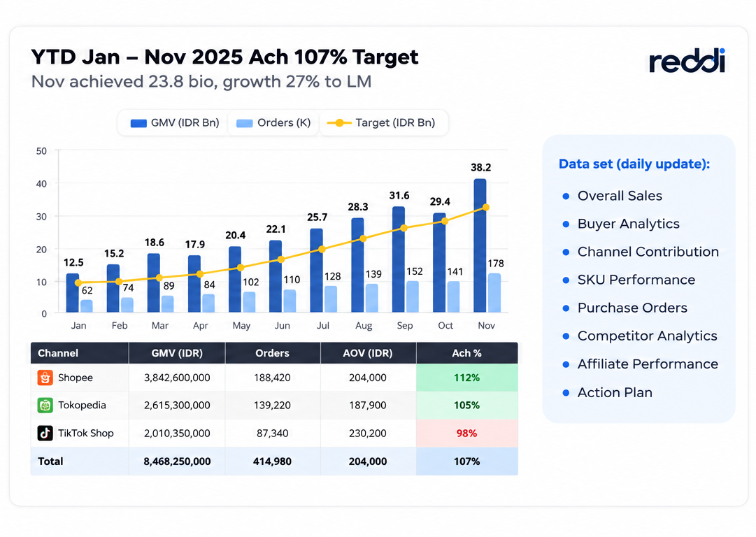
Task: Click Tokopedia AOV 187,900
Action: click(x=368, y=405)
